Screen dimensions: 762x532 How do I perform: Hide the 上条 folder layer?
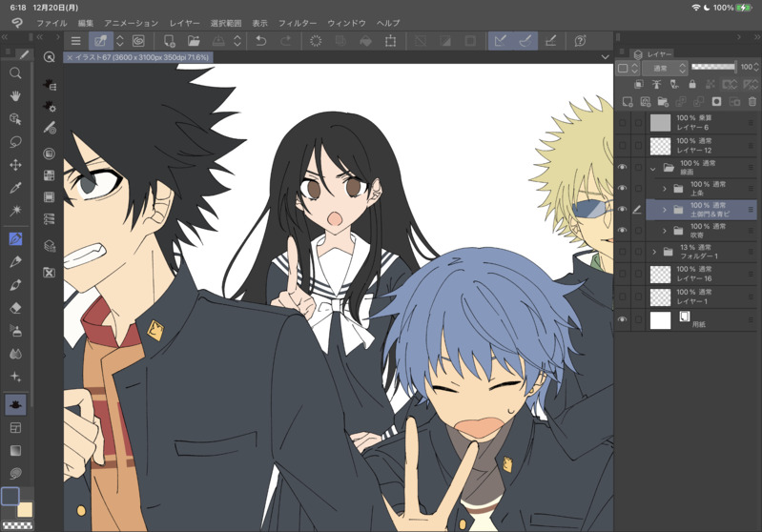click(622, 188)
